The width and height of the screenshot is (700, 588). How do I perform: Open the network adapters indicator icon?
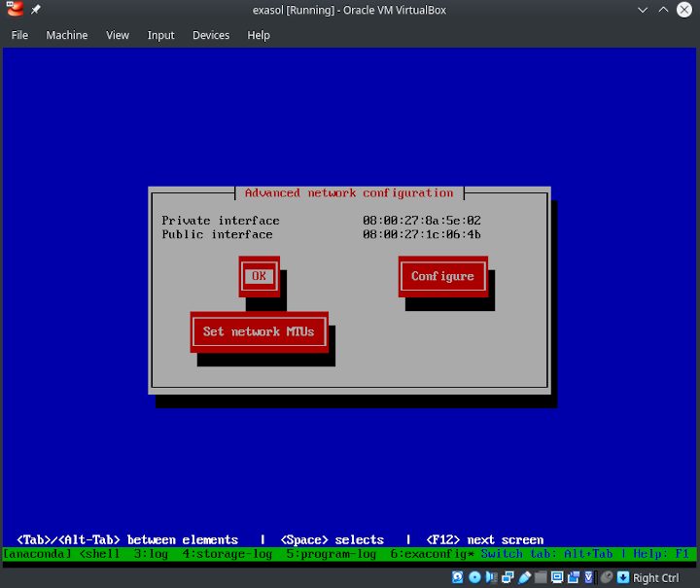tap(507, 577)
